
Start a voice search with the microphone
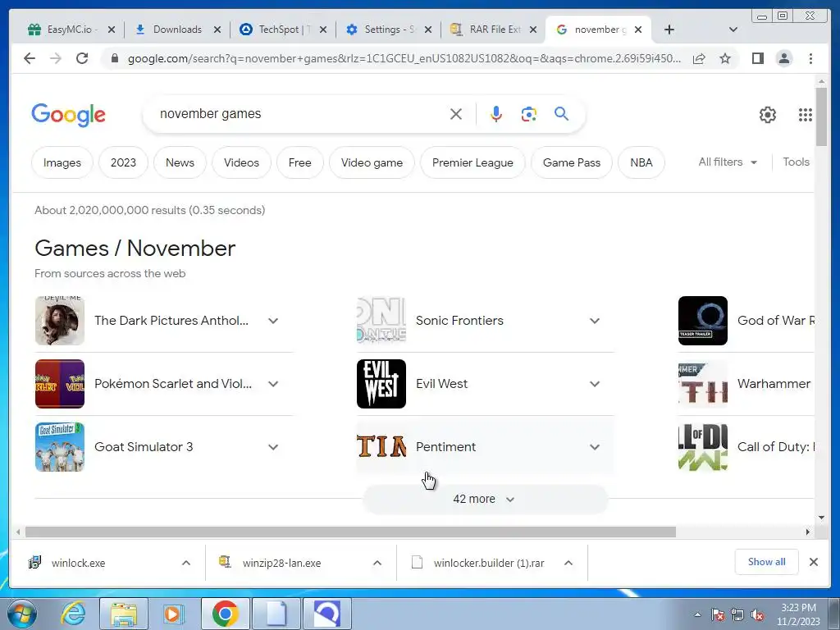496,114
